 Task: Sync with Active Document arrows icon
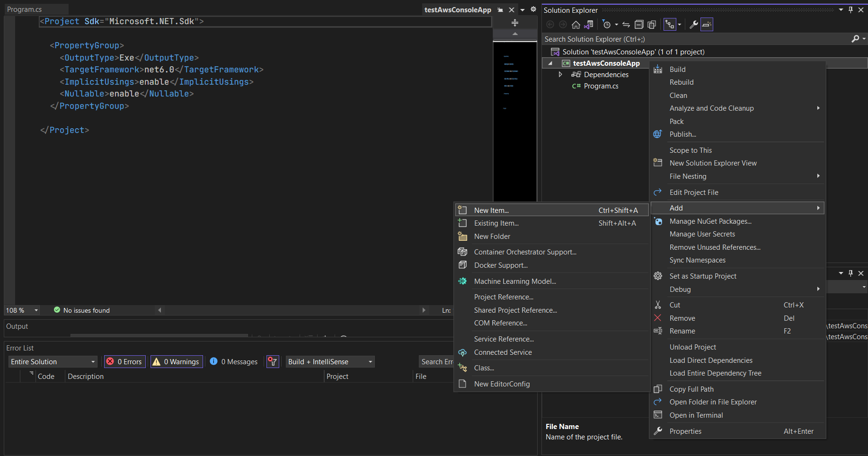coord(626,25)
